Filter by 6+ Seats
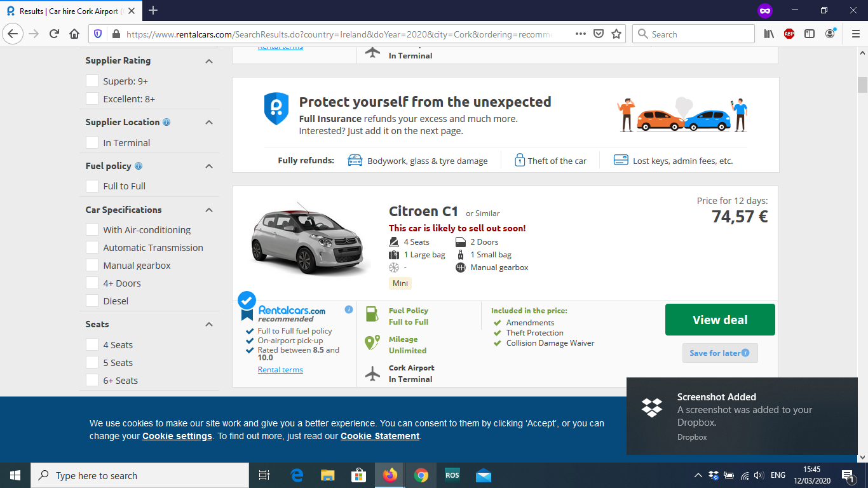868x488 pixels. [x=92, y=380]
